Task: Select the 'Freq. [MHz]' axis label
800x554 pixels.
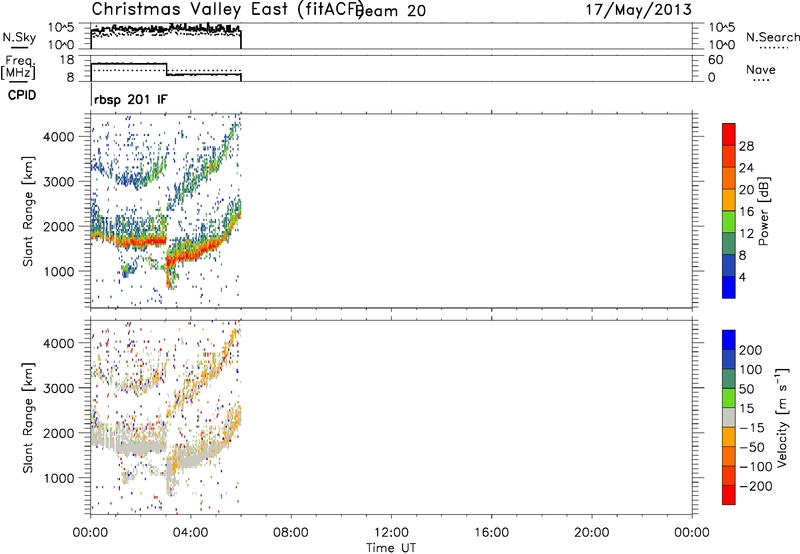Action: [18, 67]
